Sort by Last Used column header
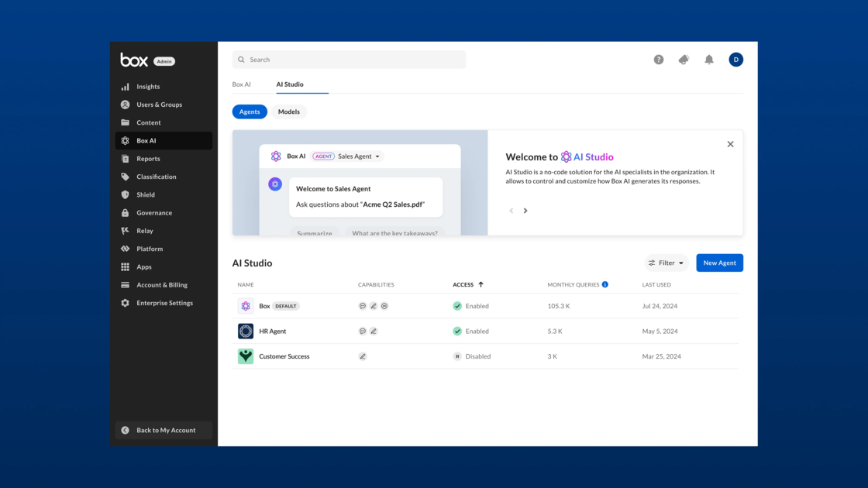Screen dimensions: 868x488 [656, 285]
